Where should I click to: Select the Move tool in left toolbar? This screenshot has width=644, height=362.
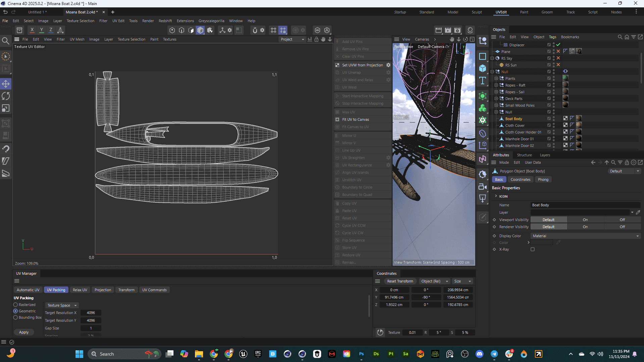[x=6, y=84]
